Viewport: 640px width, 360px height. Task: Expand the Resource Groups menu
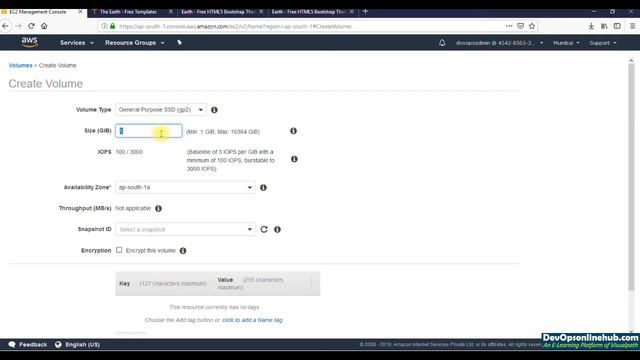click(134, 42)
